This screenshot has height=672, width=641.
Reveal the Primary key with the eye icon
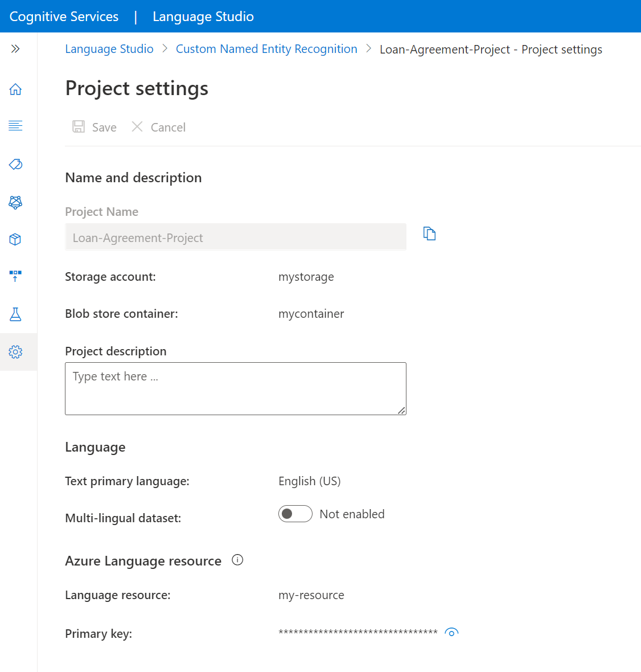pyautogui.click(x=451, y=633)
